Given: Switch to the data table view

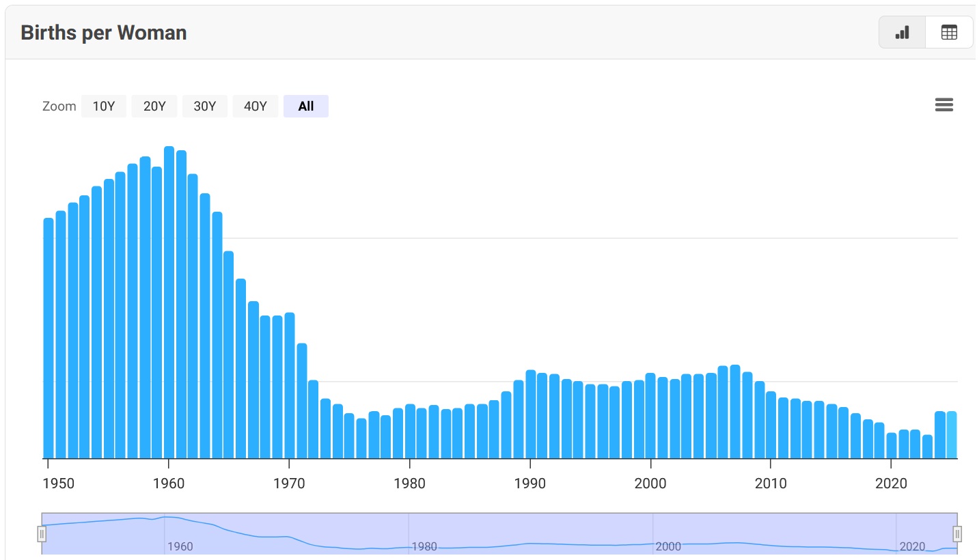Looking at the screenshot, I should click(949, 32).
